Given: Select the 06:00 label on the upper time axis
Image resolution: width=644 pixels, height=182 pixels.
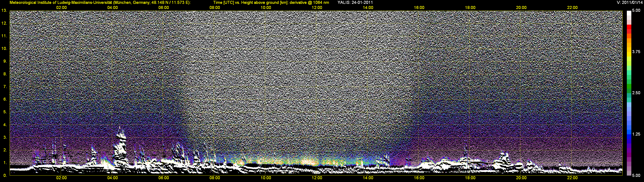Looking at the screenshot, I should (x=164, y=8).
